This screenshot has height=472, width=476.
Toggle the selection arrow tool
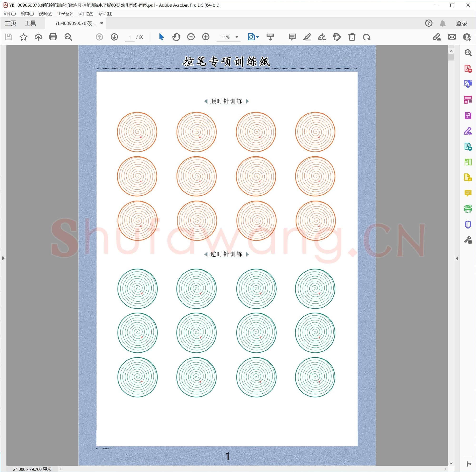point(161,37)
